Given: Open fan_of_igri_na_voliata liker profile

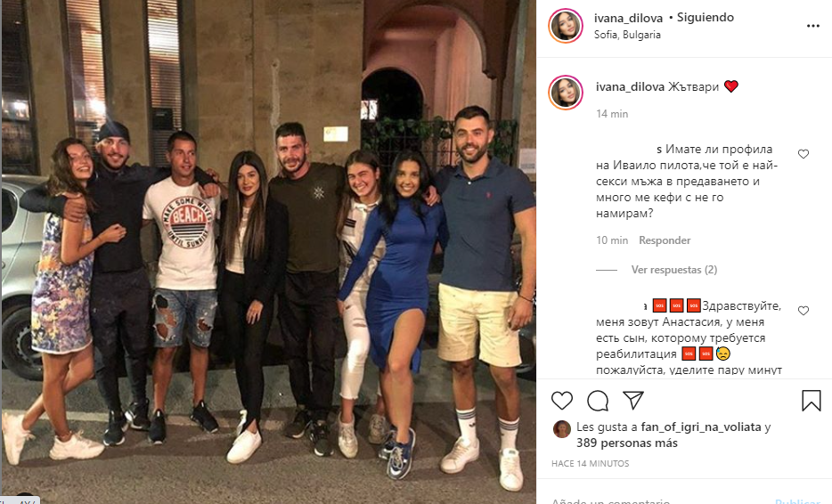Looking at the screenshot, I should click(x=701, y=427).
